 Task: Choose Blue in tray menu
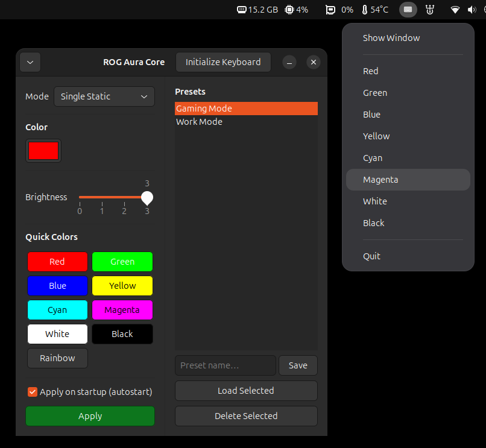408,115
